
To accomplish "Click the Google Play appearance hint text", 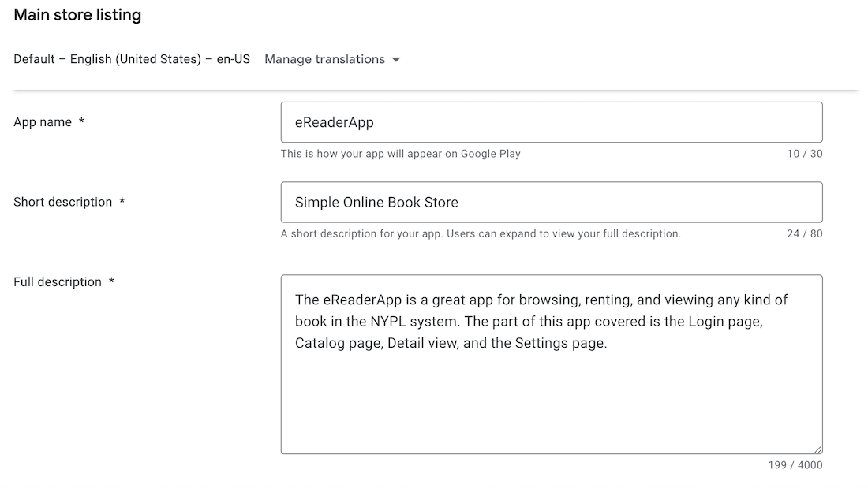I will click(x=400, y=154).
